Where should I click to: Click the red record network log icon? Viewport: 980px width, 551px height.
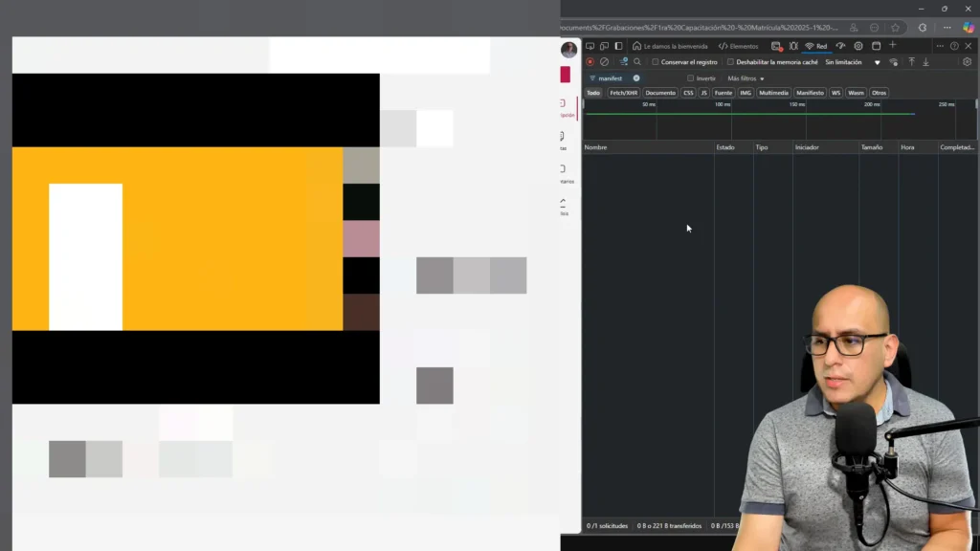click(x=590, y=62)
